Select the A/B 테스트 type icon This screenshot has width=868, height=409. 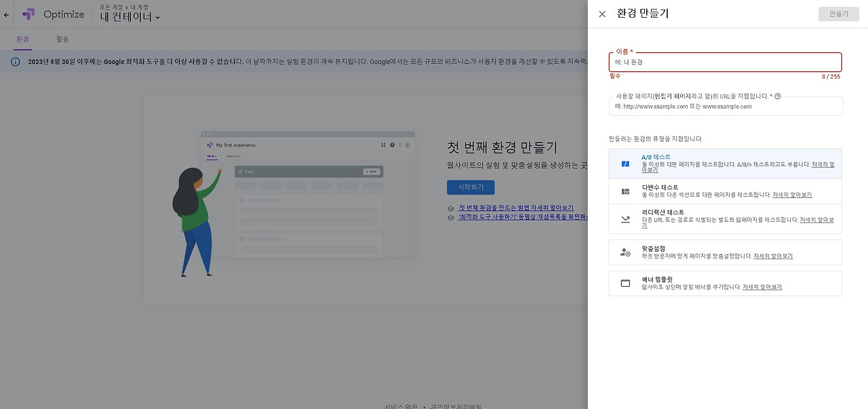tap(625, 163)
